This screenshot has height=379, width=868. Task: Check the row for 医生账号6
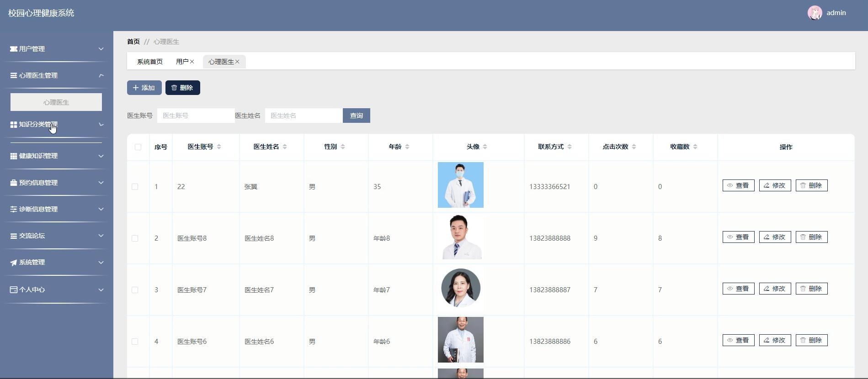pyautogui.click(x=135, y=342)
